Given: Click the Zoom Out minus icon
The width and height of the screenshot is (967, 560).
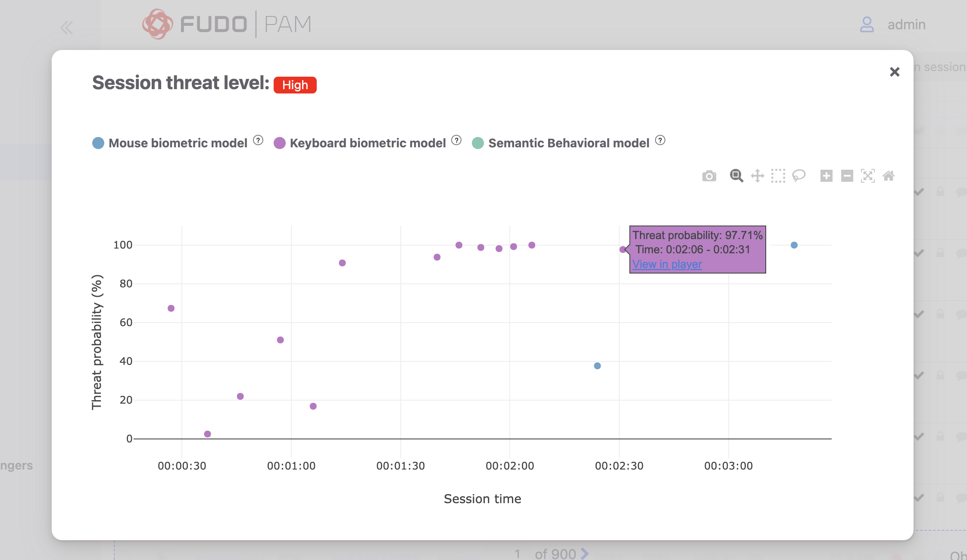Looking at the screenshot, I should [x=847, y=176].
